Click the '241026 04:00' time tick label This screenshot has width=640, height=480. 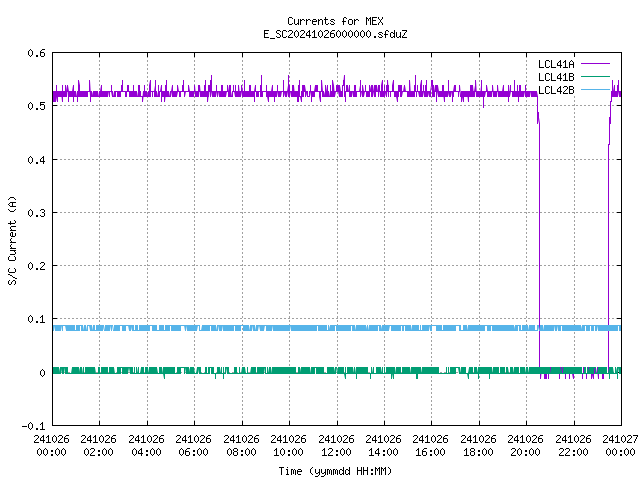[146, 446]
